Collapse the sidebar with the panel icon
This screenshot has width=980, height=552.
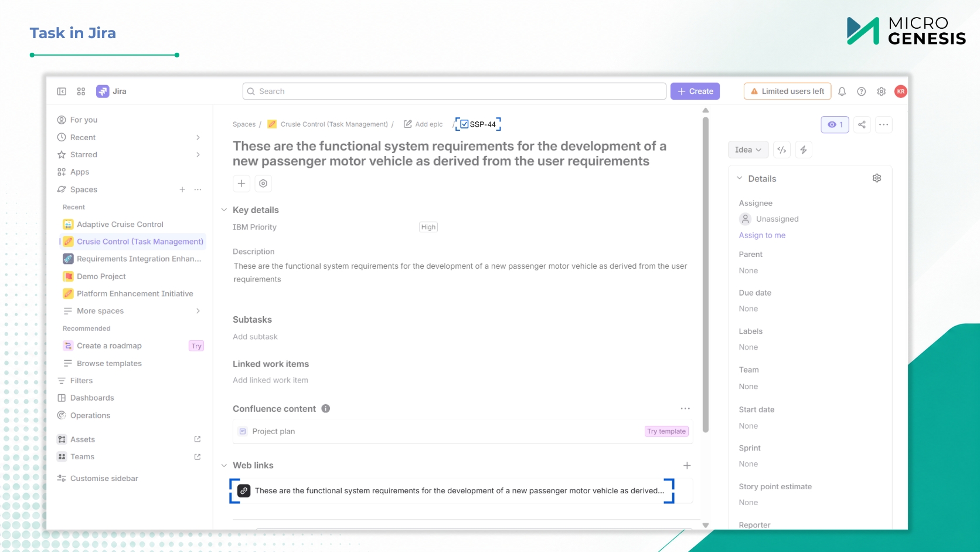pyautogui.click(x=62, y=92)
